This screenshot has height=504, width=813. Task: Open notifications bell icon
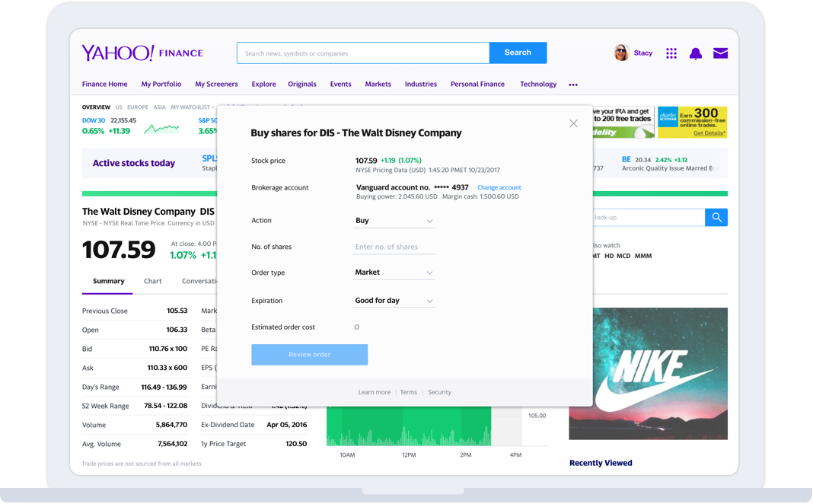pyautogui.click(x=695, y=53)
